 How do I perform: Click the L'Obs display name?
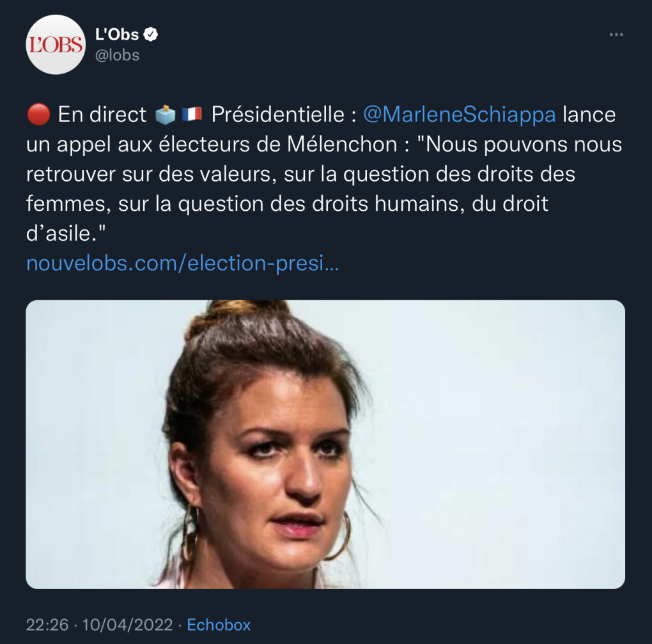tap(117, 34)
